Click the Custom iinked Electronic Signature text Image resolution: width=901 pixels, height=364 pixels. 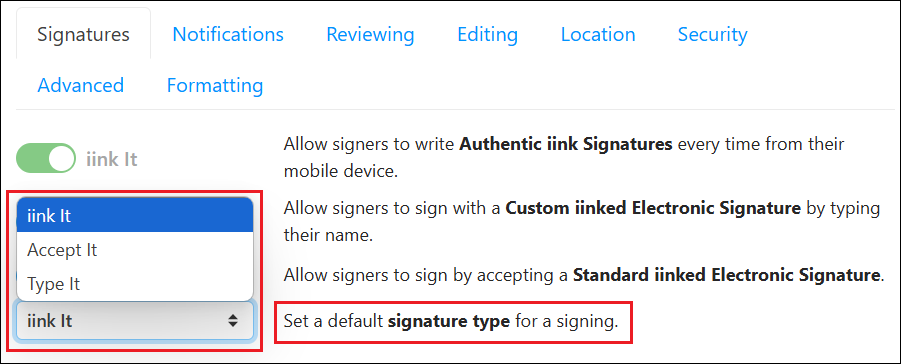(x=653, y=208)
